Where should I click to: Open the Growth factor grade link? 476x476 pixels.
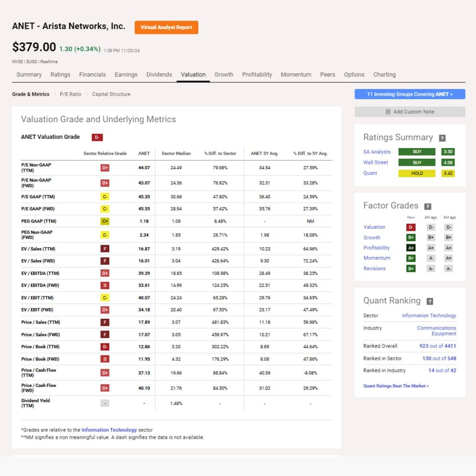(372, 238)
